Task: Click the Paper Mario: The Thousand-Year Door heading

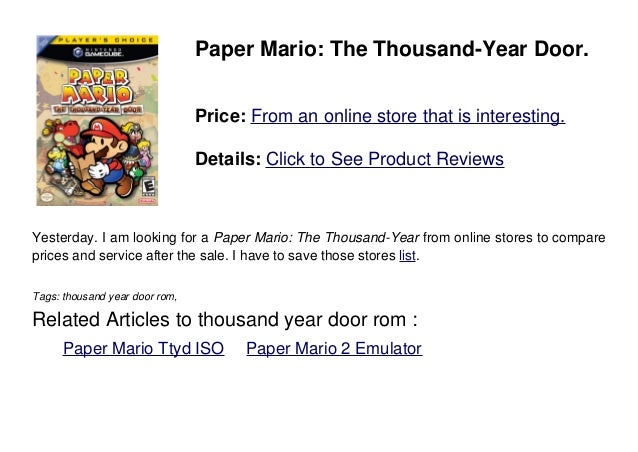Action: (x=392, y=49)
